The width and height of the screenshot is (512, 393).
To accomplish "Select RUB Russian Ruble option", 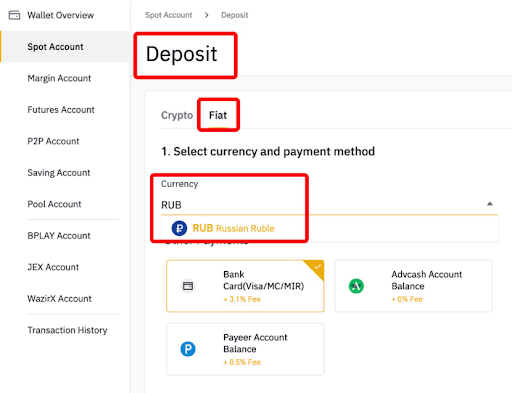I will coord(329,228).
